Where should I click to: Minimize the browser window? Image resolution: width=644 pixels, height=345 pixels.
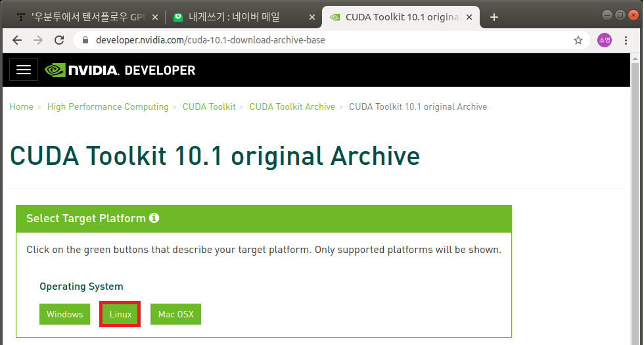click(x=607, y=15)
